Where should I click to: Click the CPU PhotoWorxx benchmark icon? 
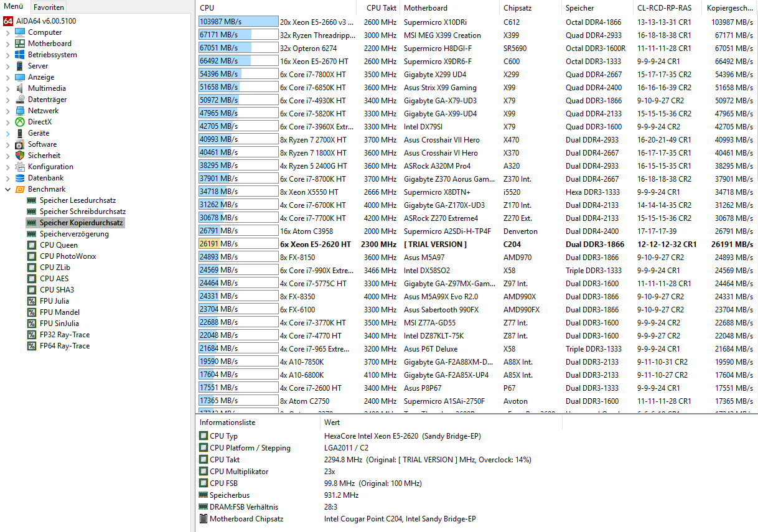(x=32, y=256)
